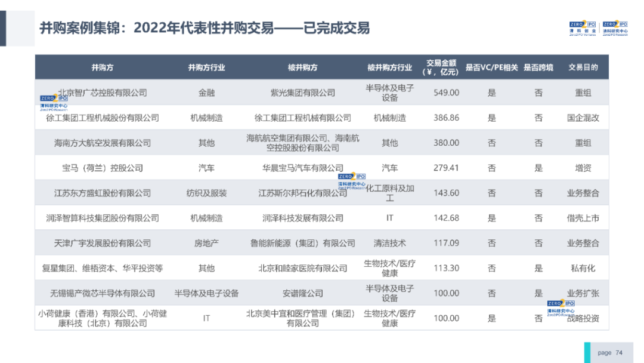This screenshot has height=363, width=644.
Task: Click the 私有化 purpose cell
Action: (x=583, y=269)
